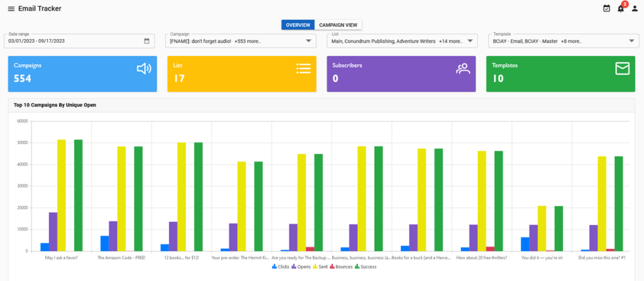Open the calendar tasks icon

tap(606, 9)
